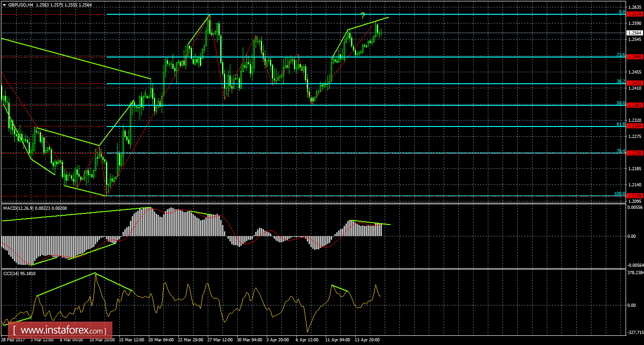Image resolution: width=644 pixels, height=345 pixels.
Task: Click the question mark annotation above price
Action: (x=363, y=15)
